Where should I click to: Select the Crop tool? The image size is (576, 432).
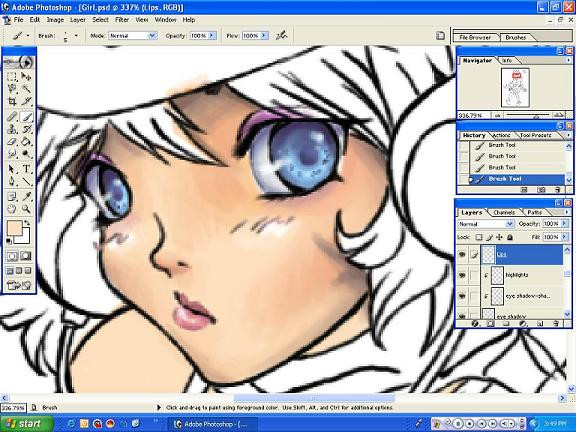pyautogui.click(x=12, y=101)
